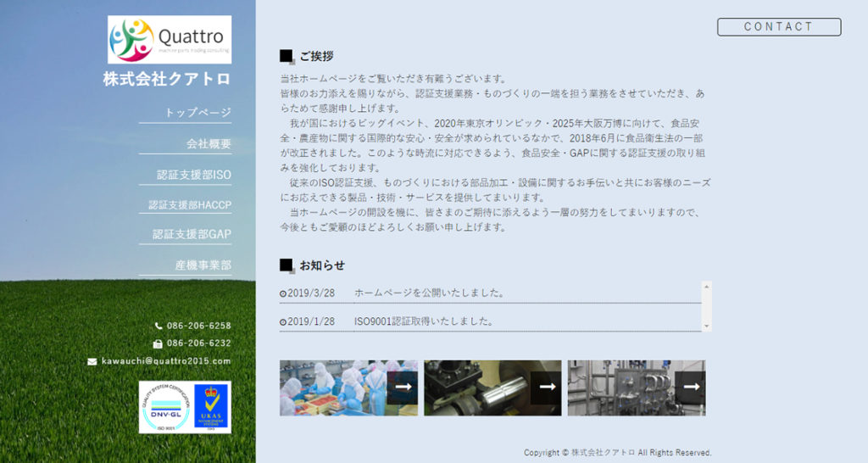Image resolution: width=868 pixels, height=463 pixels.
Task: Click the UKAS management systems badge
Action: click(x=211, y=407)
